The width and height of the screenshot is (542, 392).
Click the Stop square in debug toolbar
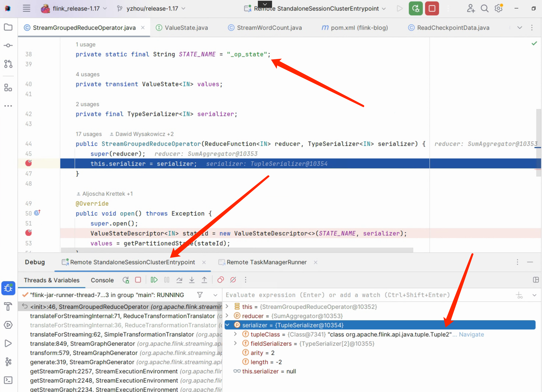(x=138, y=280)
